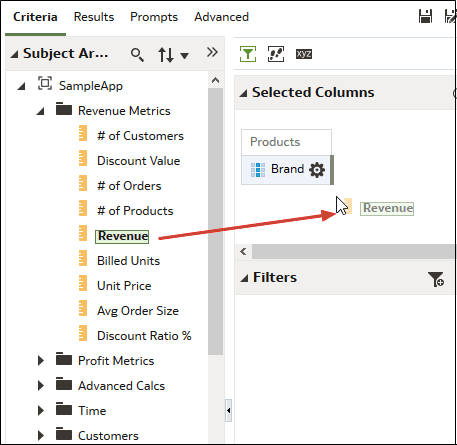Expand the Advanced Calcs folder
The image size is (457, 445).
coord(41,386)
